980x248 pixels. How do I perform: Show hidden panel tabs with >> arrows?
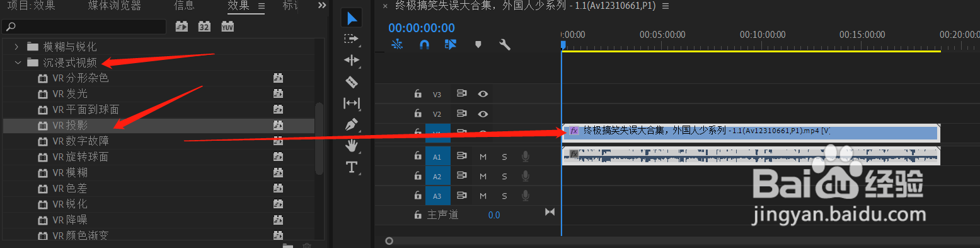click(x=321, y=6)
